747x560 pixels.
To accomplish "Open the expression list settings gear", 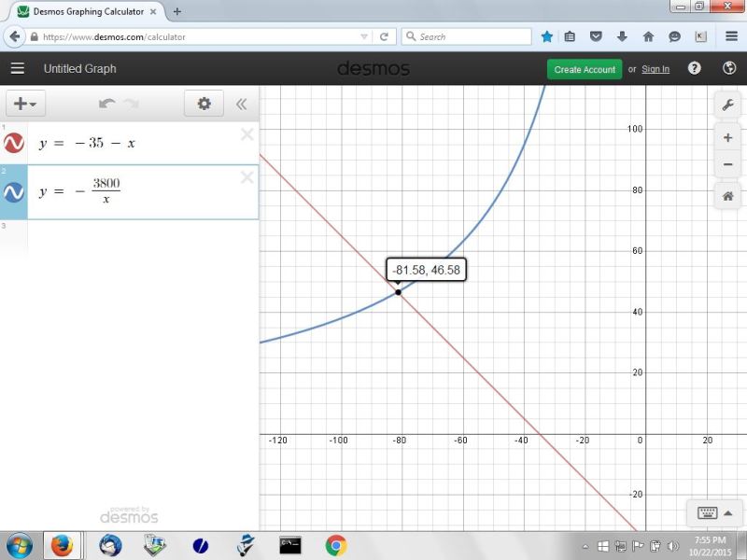I will pyautogui.click(x=204, y=104).
